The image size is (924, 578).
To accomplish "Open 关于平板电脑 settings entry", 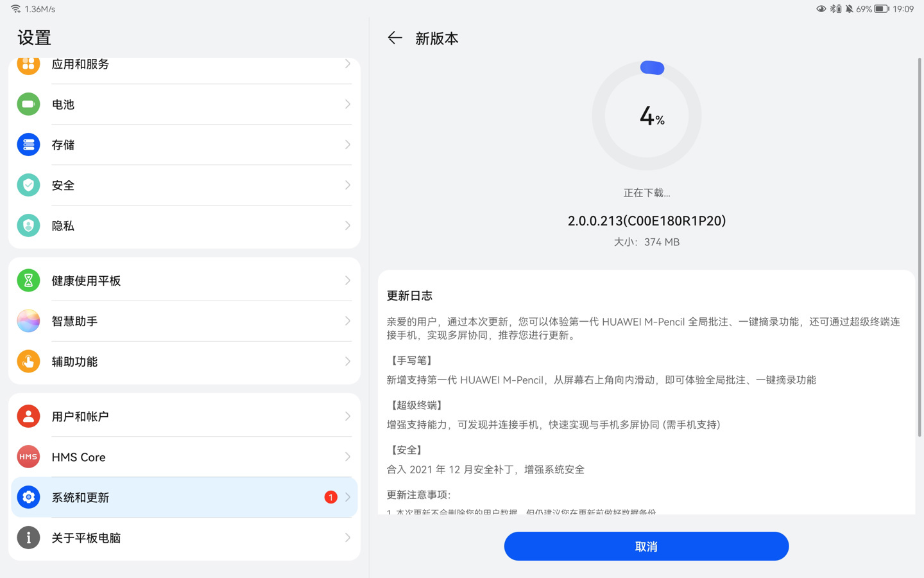I will 184,538.
